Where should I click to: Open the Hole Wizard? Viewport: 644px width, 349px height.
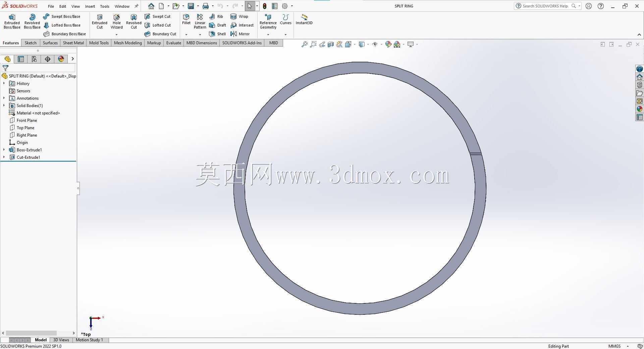pos(117,21)
